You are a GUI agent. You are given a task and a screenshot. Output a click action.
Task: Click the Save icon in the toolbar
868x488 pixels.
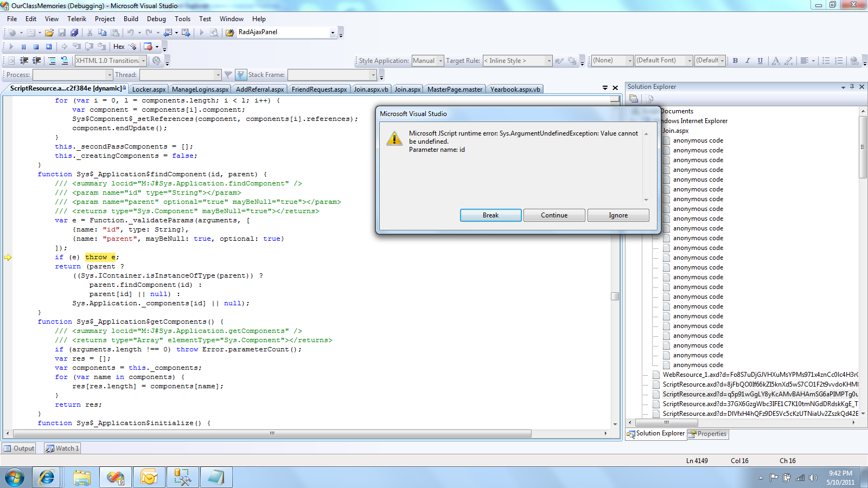[62, 33]
